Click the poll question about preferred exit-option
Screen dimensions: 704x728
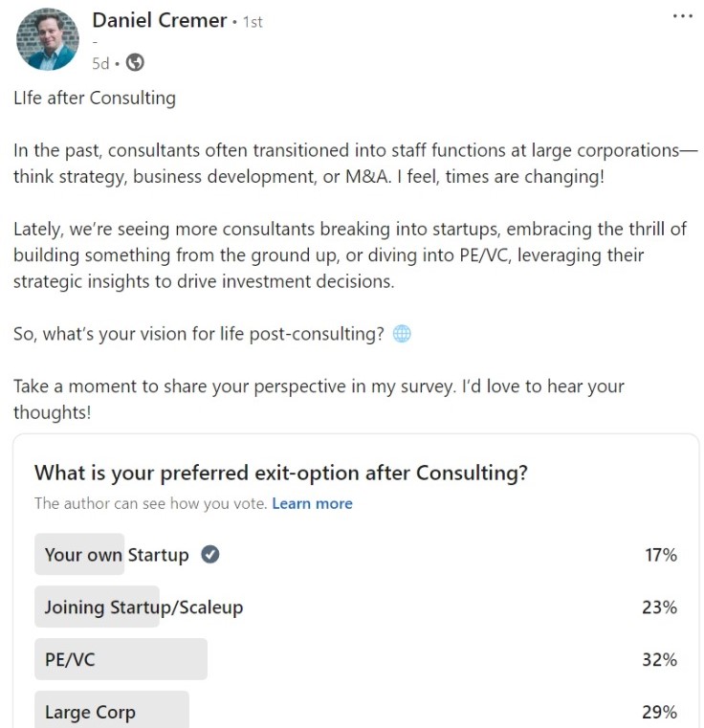coord(281,473)
